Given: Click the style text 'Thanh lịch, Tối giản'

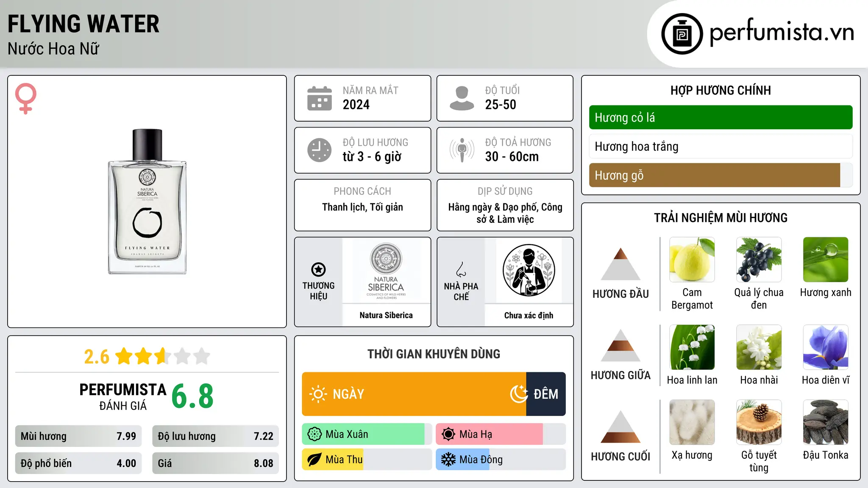Looking at the screenshot, I should tap(362, 207).
